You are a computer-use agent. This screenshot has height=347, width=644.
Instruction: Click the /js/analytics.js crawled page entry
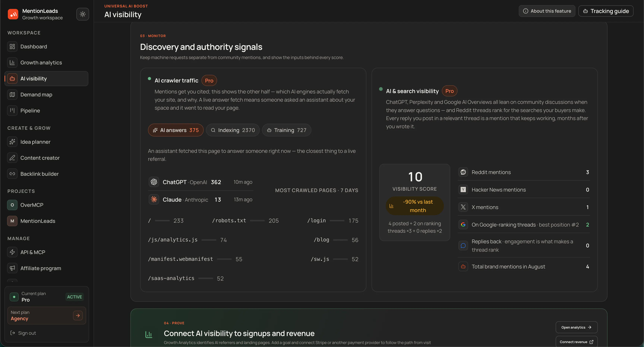pyautogui.click(x=187, y=240)
